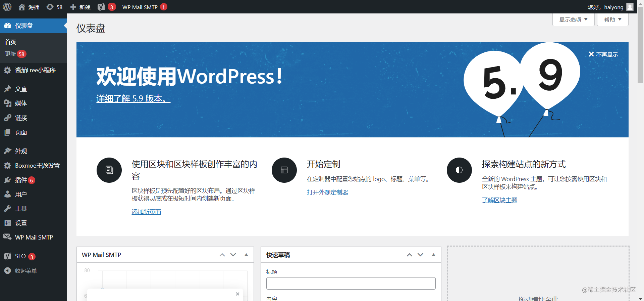Click the 用户 person icon
This screenshot has height=301, width=644.
[x=7, y=195]
